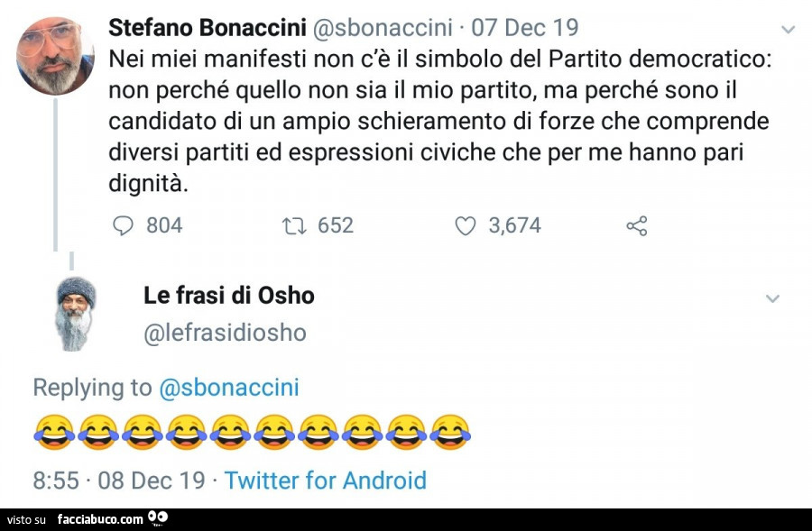812x531 pixels.
Task: Click the 3,674 likes count
Action: coord(514,225)
